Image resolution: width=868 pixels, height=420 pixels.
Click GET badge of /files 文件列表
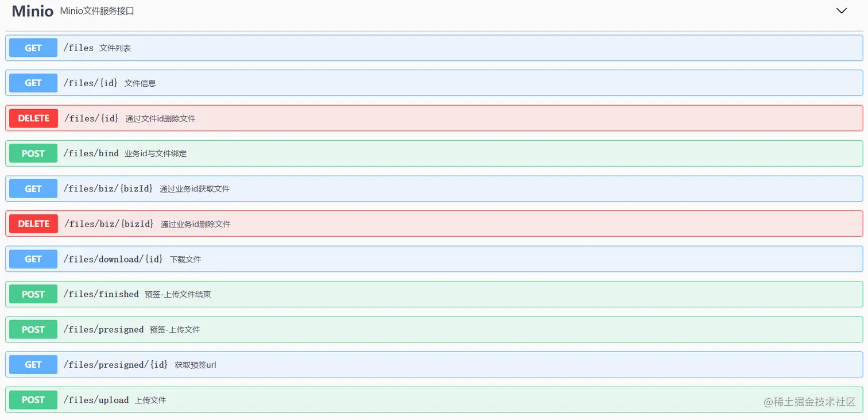pyautogui.click(x=33, y=48)
